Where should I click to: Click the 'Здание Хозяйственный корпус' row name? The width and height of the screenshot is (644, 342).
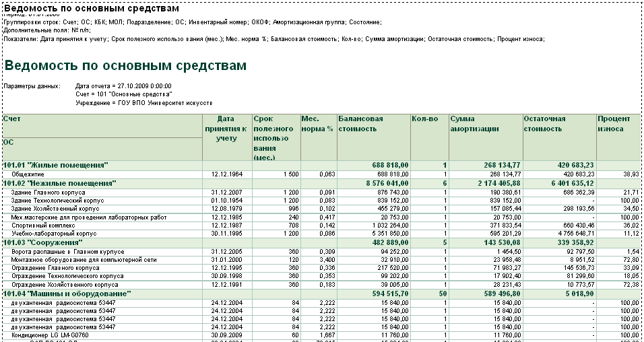(55, 209)
